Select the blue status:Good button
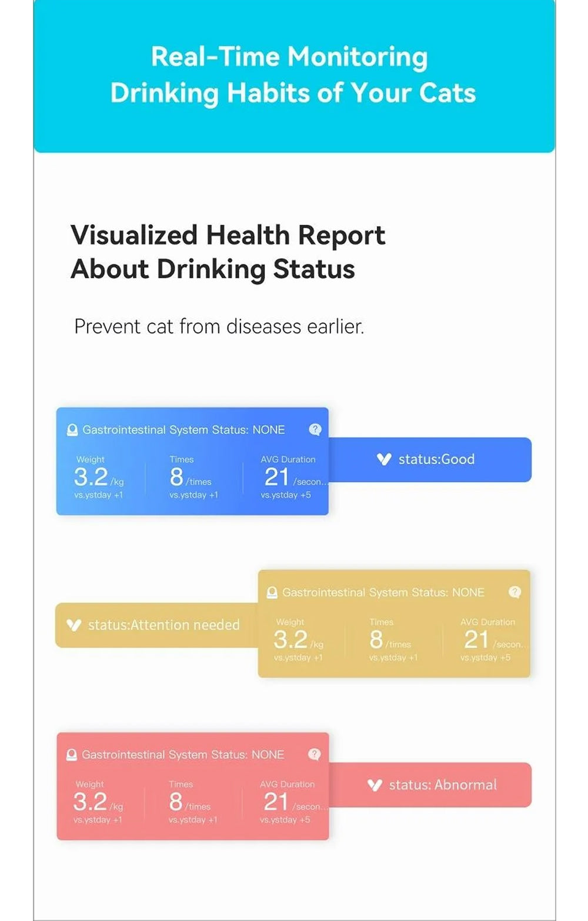Viewport: 588px width, 921px height. tap(430, 459)
